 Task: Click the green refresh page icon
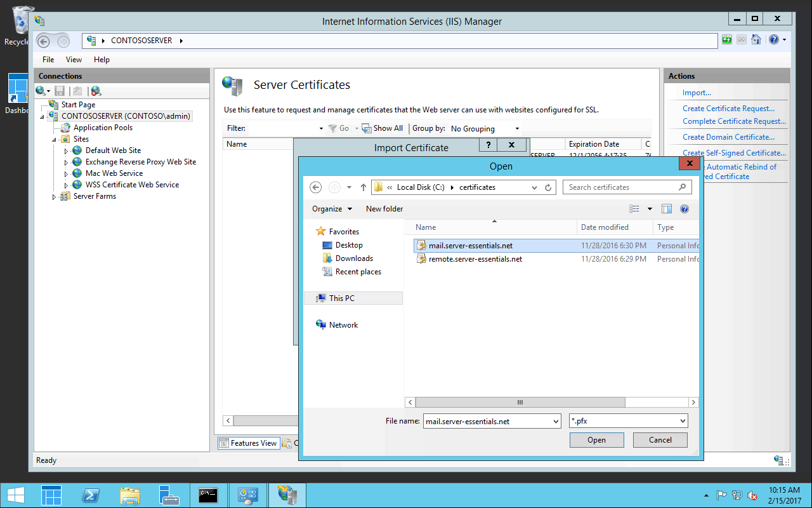click(x=727, y=40)
